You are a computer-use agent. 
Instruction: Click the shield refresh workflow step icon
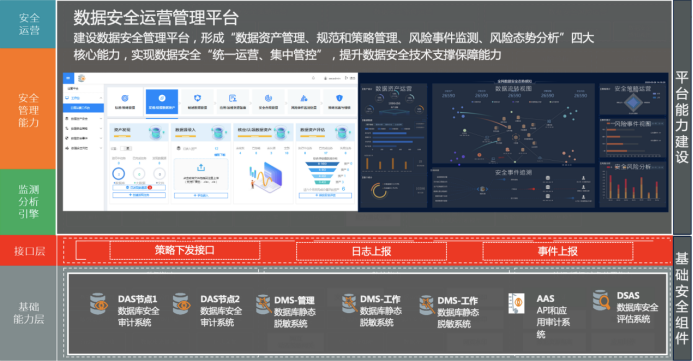coord(198,98)
